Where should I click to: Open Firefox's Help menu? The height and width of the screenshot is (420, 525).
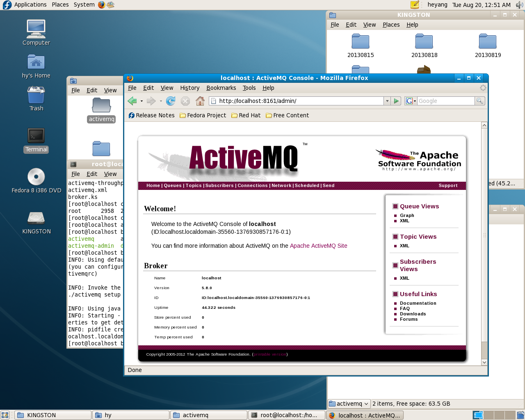tap(268, 88)
